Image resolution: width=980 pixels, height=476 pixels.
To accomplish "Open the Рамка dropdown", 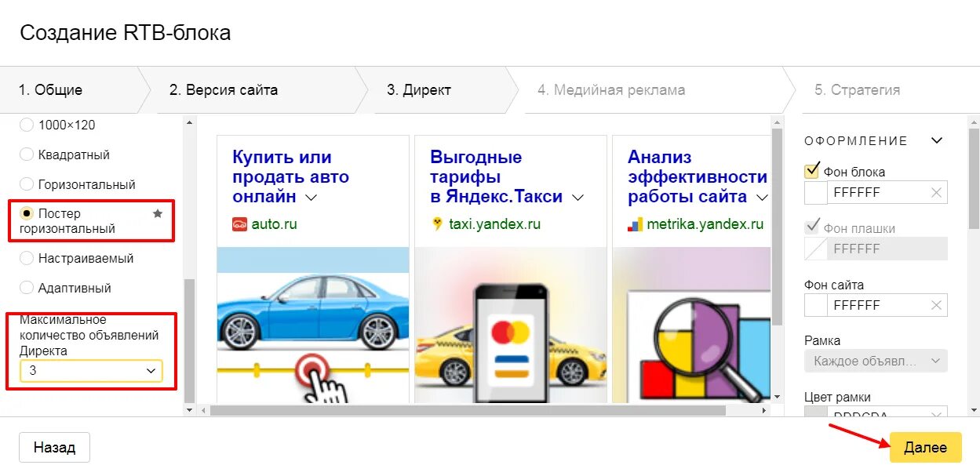I will tap(876, 361).
